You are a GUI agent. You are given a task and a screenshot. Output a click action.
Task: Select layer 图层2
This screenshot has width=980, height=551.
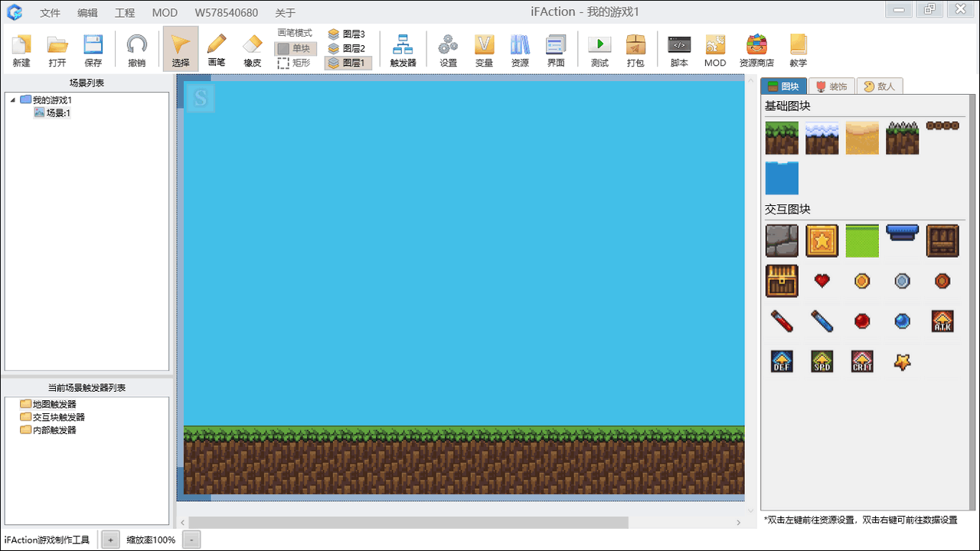click(x=348, y=48)
